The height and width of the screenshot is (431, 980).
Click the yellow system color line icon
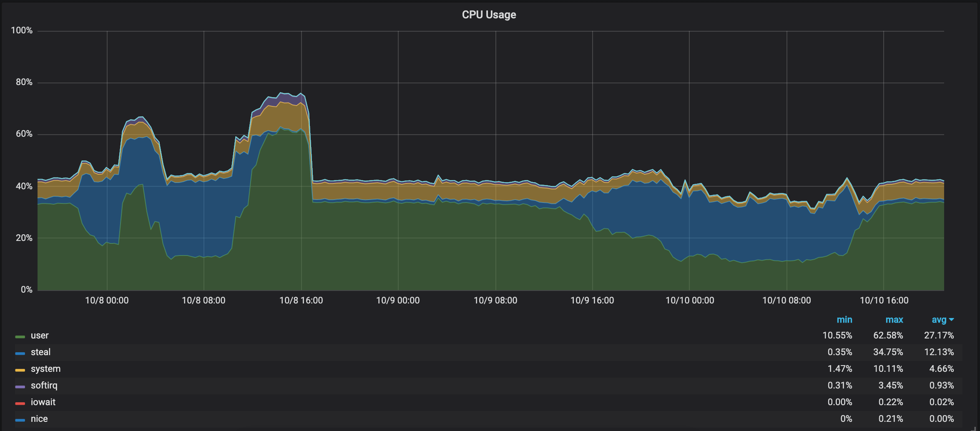20,370
